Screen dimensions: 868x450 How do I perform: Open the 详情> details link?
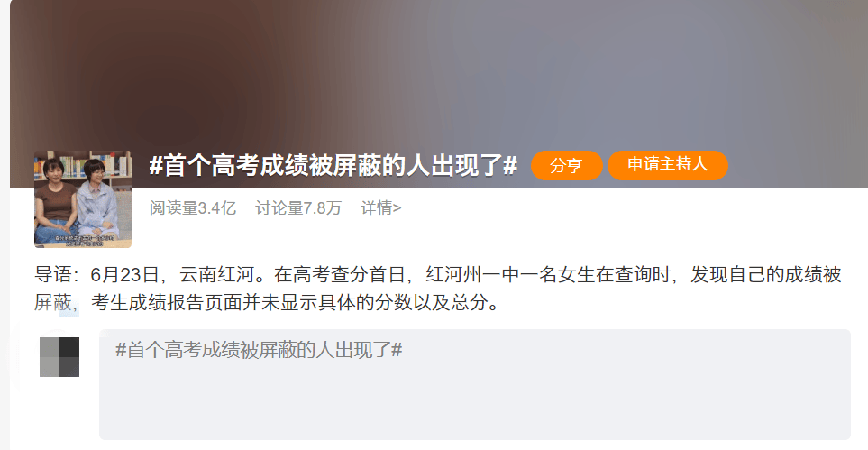coord(381,207)
